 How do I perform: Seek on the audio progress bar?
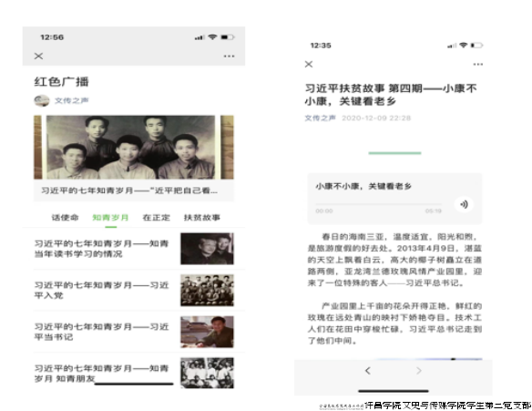[x=378, y=204]
